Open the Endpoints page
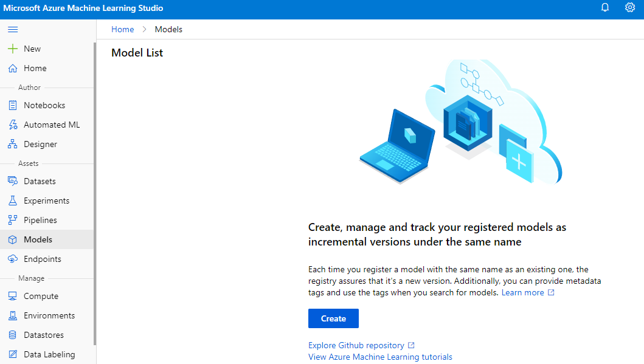This screenshot has width=644, height=364. coord(43,258)
